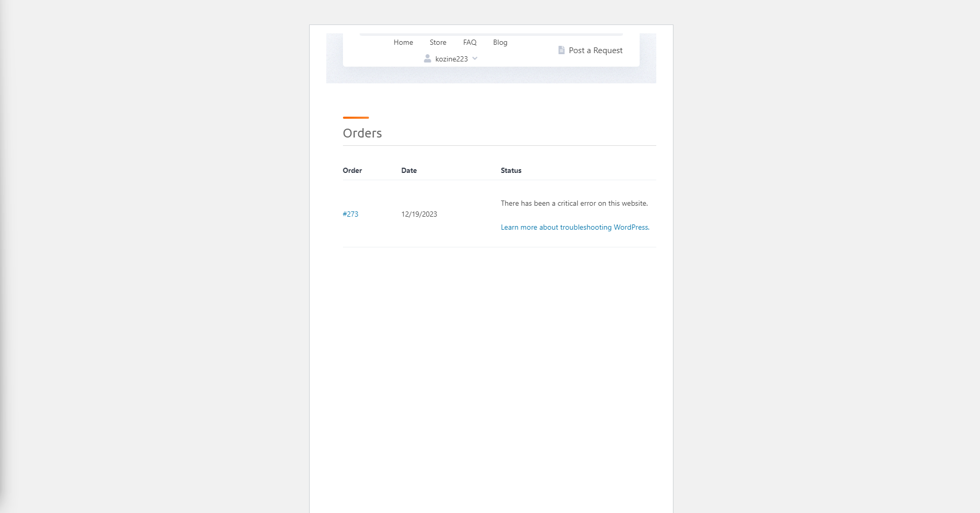Click the Status column header
The image size is (980, 513).
511,170
